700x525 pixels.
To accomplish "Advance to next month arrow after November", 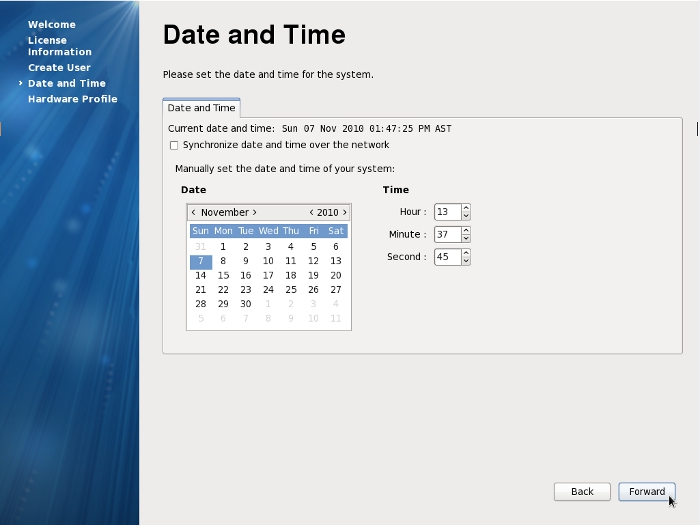I will tap(254, 212).
